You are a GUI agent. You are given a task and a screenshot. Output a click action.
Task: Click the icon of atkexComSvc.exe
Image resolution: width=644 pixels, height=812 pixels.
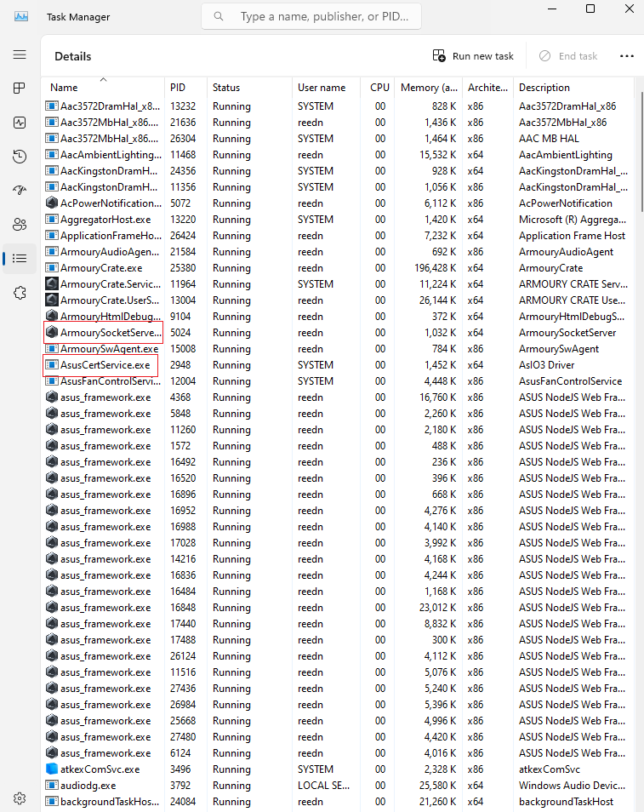tap(51, 769)
